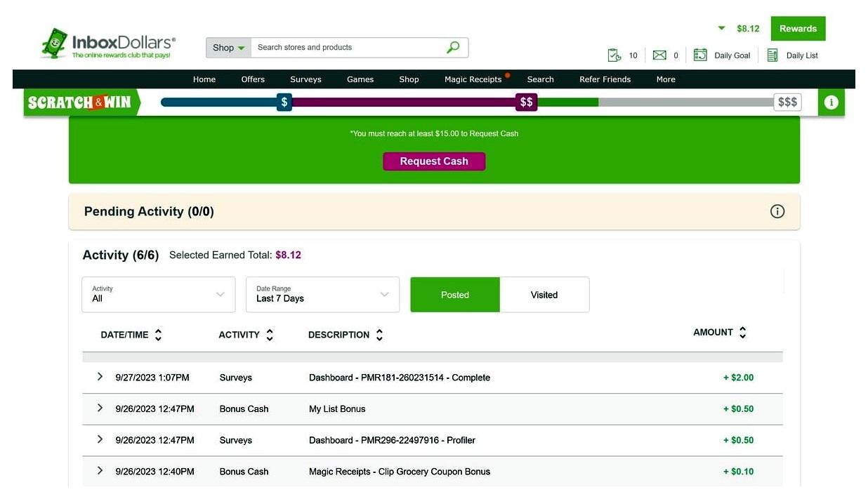Open the Surveys menu item

(x=305, y=79)
